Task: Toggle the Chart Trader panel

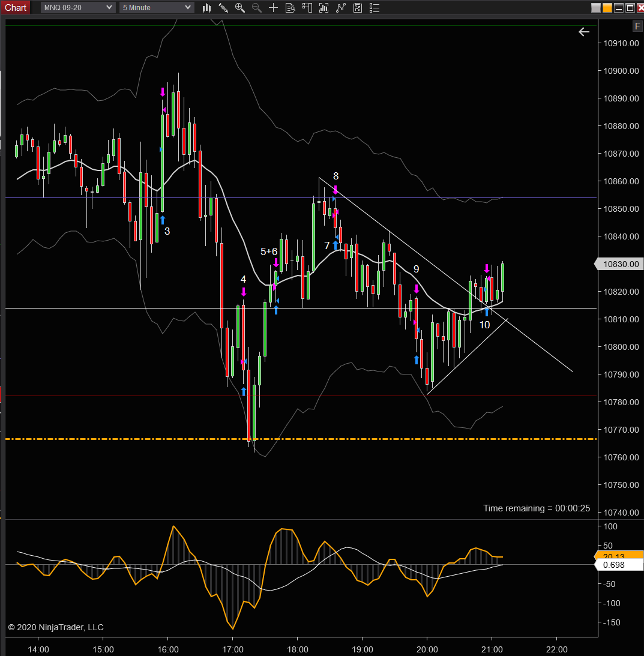Action: pyautogui.click(x=307, y=8)
